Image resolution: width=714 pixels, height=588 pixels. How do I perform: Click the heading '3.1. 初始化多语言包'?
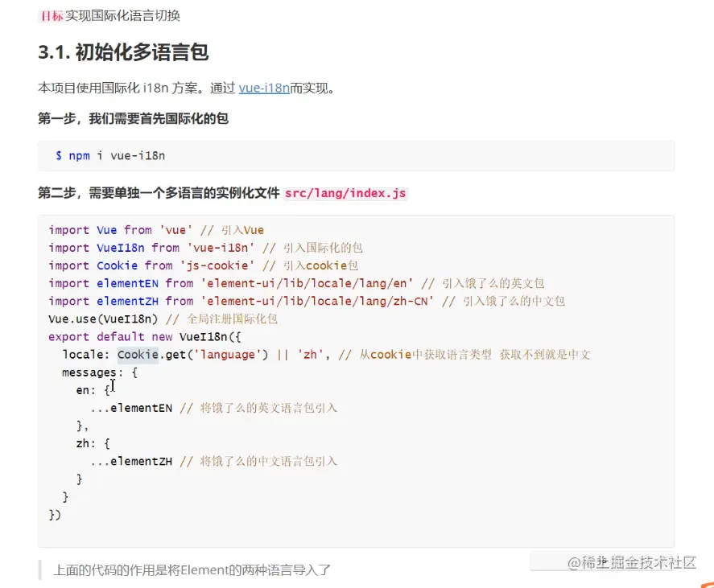(123, 51)
